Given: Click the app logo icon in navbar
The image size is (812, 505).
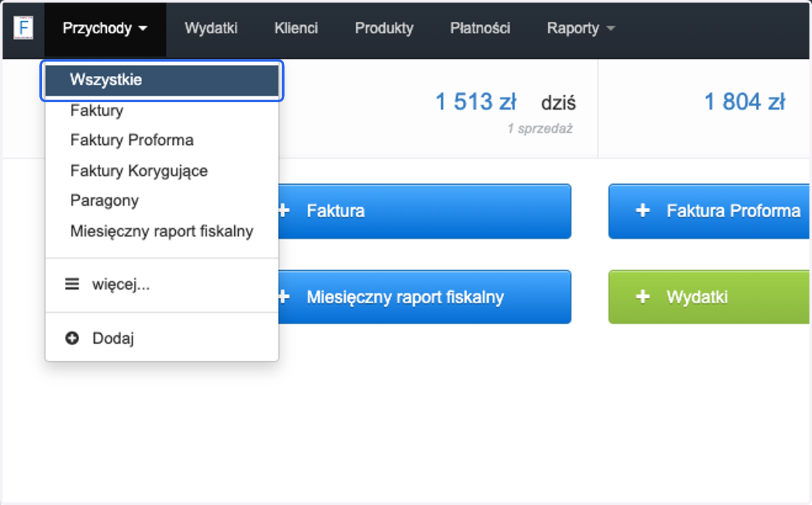Looking at the screenshot, I should (x=23, y=28).
